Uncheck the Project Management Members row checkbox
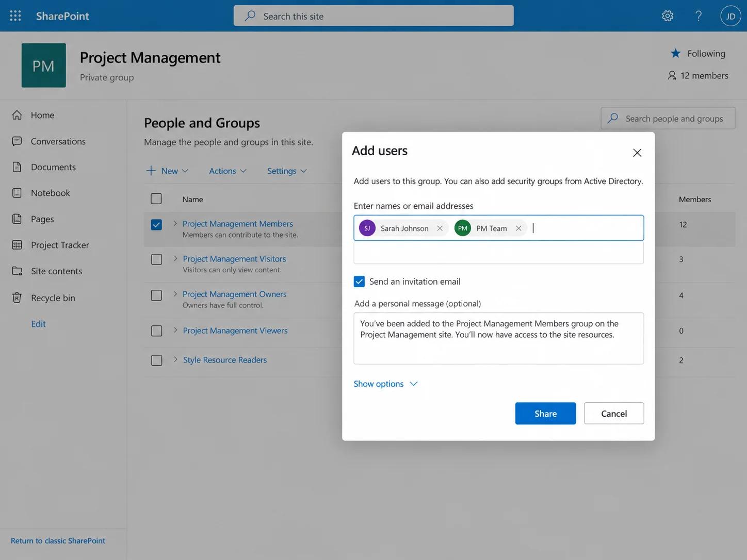The image size is (747, 560). [x=156, y=225]
